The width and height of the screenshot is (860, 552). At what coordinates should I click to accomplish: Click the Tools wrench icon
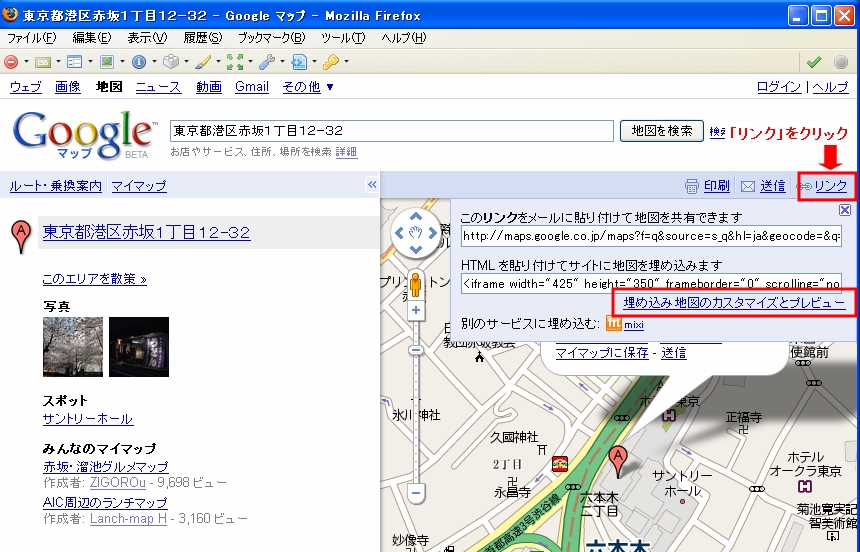click(x=267, y=62)
